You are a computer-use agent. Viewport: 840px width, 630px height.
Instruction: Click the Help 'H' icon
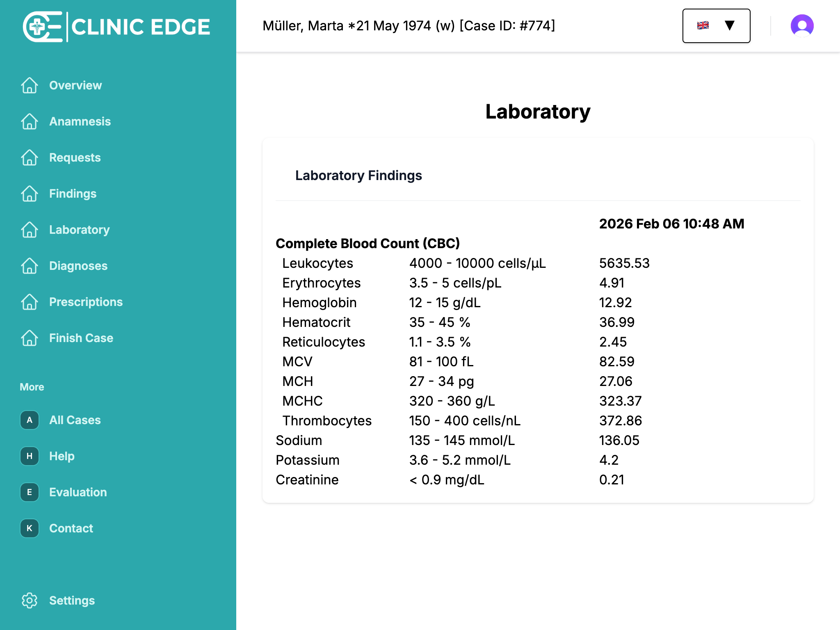click(x=29, y=456)
